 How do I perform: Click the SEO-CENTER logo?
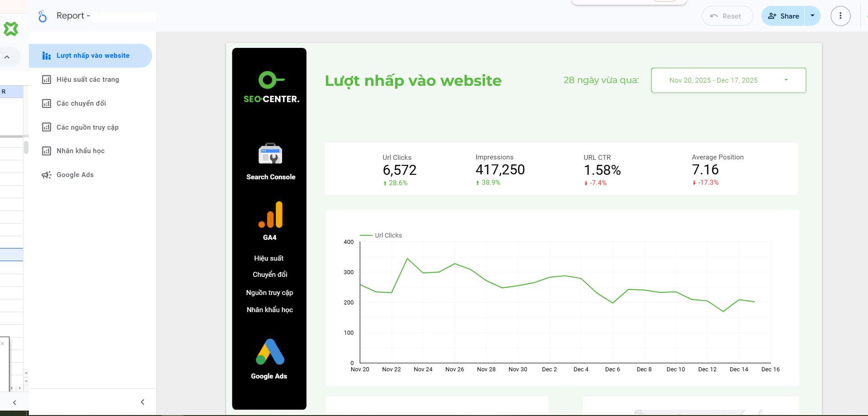(x=271, y=87)
